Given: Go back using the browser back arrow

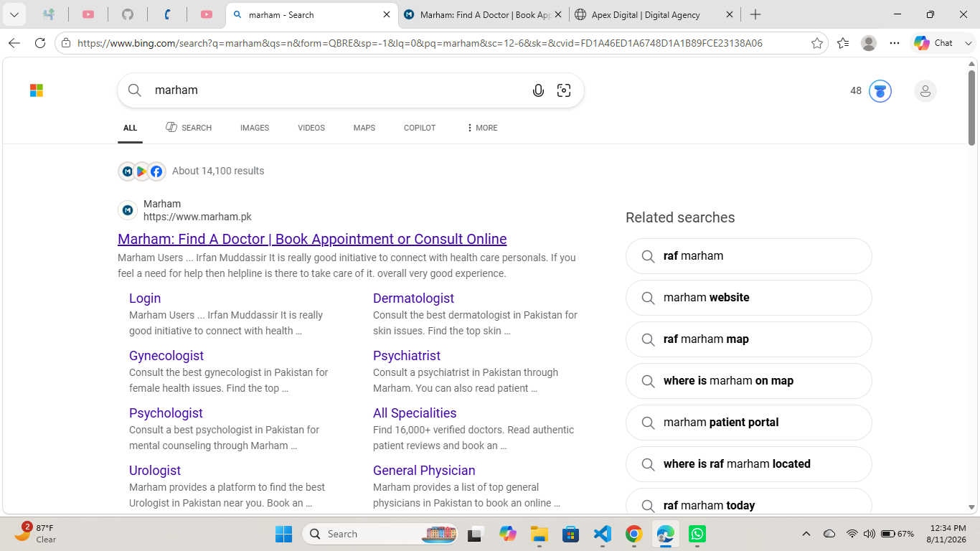Looking at the screenshot, I should click(14, 43).
